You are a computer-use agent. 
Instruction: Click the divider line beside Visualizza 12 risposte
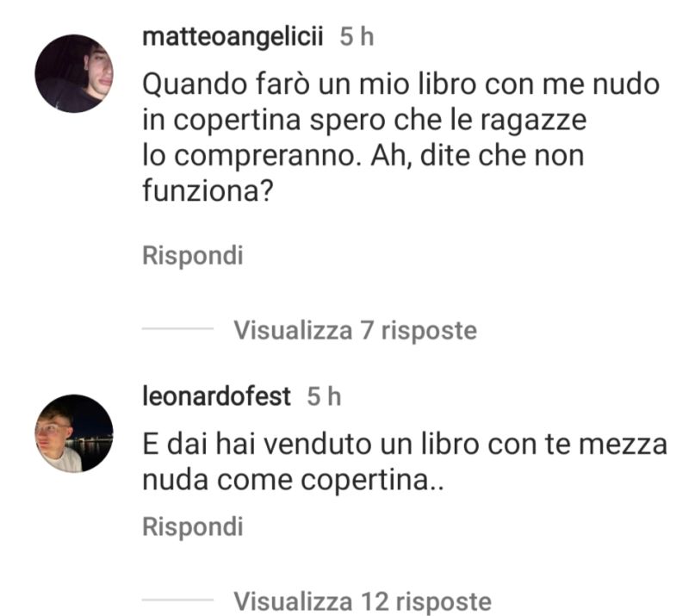177,600
